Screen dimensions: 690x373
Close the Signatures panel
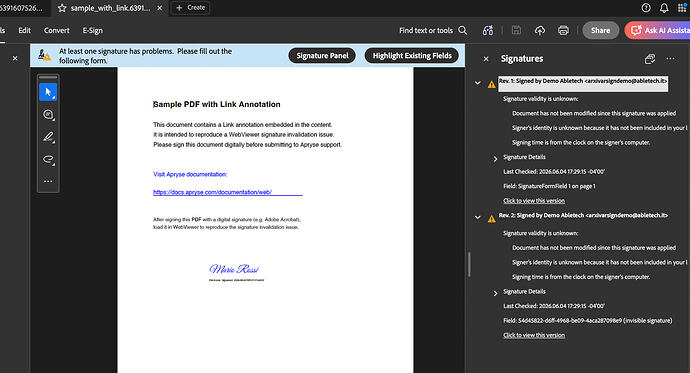point(486,59)
